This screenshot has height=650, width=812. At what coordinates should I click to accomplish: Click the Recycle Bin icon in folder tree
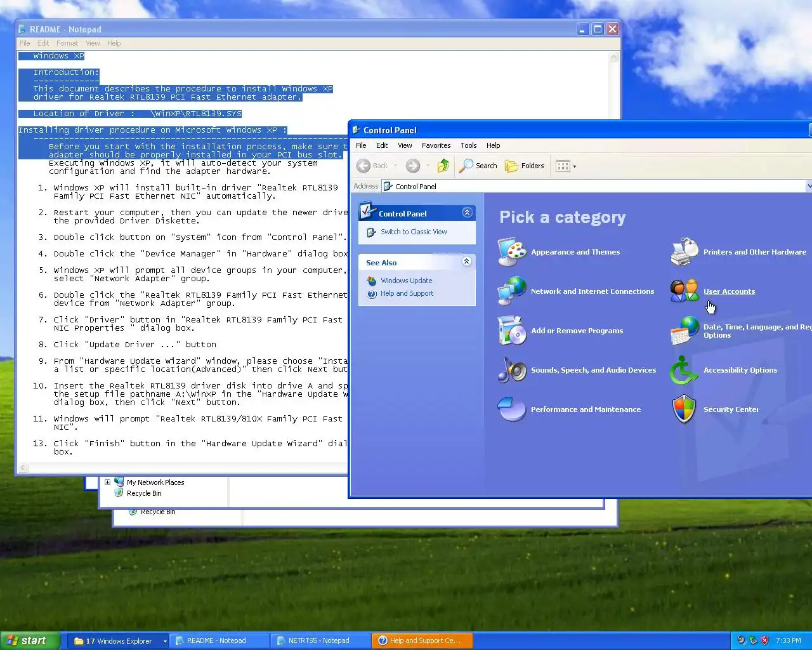119,493
